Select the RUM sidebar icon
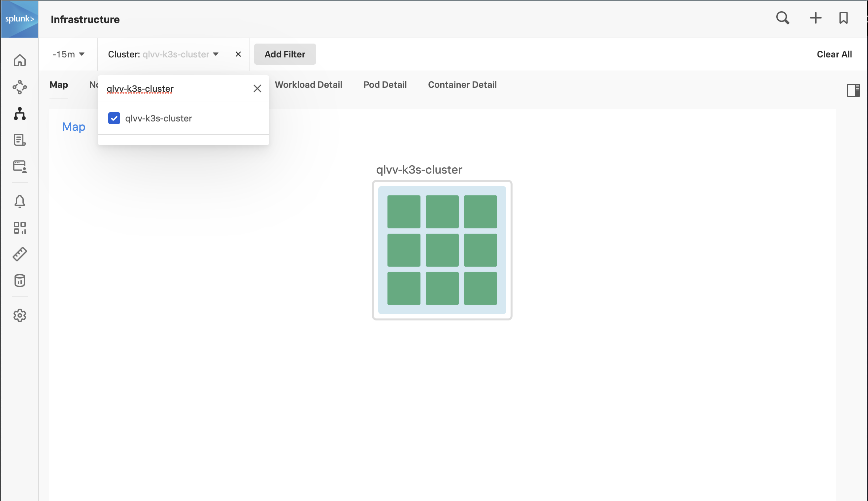 point(19,167)
